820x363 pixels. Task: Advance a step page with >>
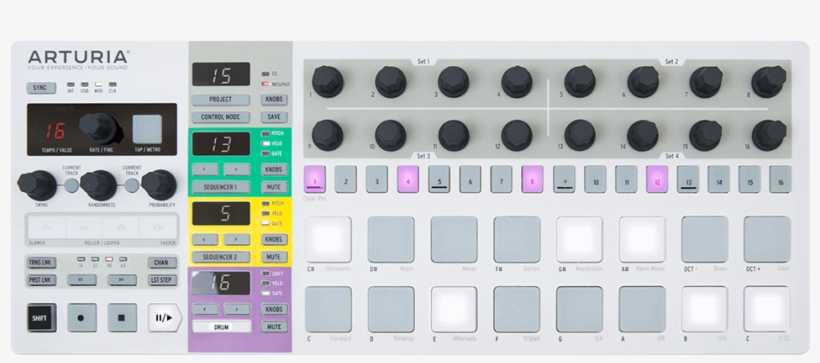coord(122,280)
